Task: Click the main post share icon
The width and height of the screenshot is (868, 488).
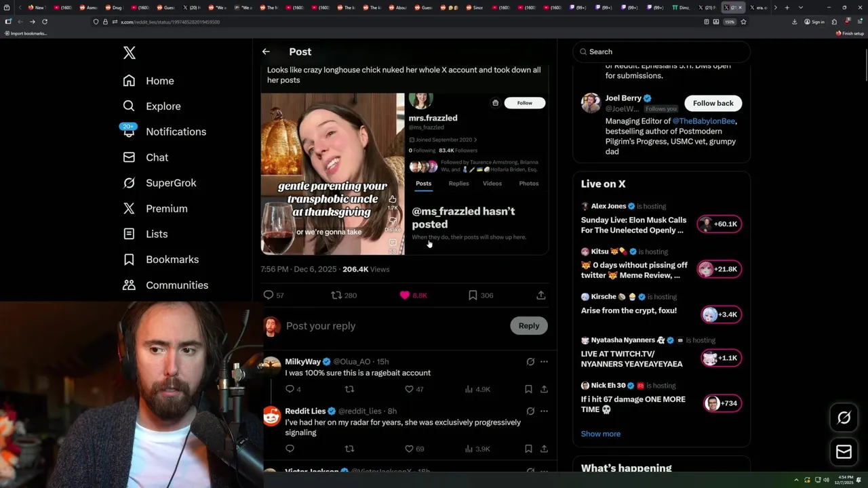Action: click(541, 295)
